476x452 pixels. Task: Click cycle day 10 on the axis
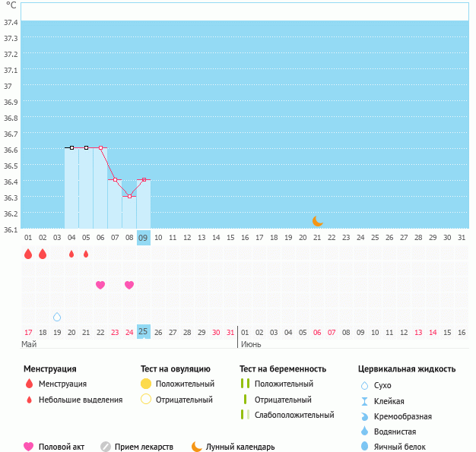pos(158,238)
